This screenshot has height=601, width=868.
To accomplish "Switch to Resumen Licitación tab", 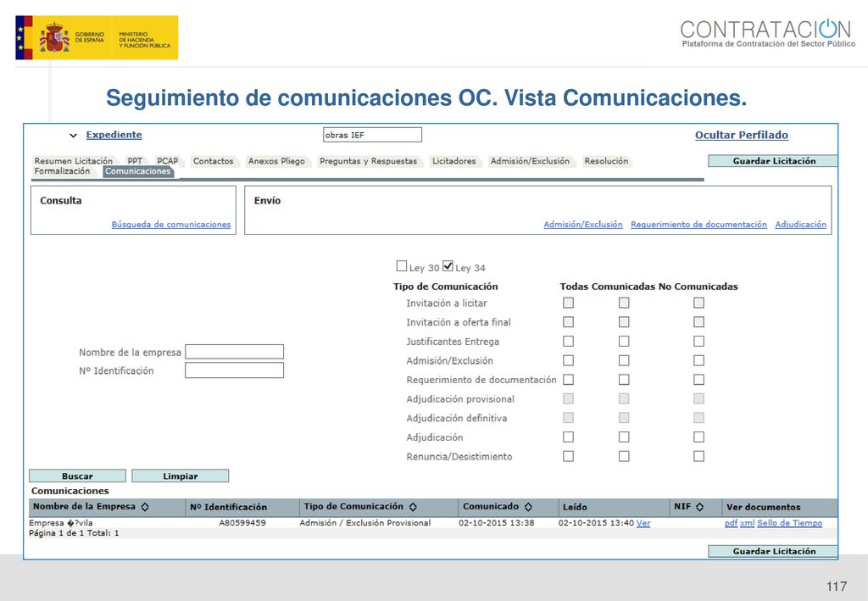I will (73, 161).
